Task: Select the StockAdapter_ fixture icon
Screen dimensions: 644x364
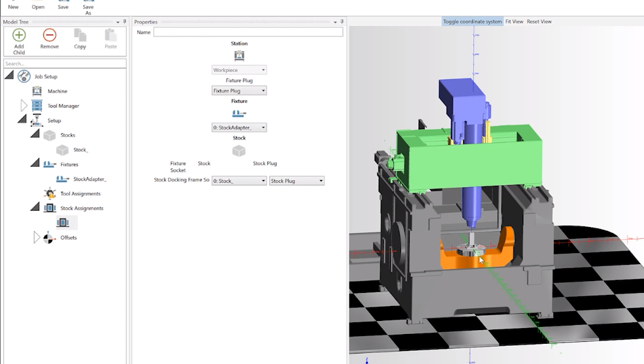Action: pos(63,179)
